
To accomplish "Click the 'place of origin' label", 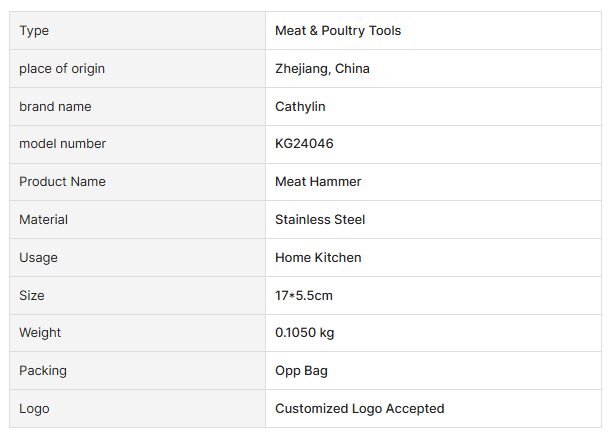I will 62,69.
